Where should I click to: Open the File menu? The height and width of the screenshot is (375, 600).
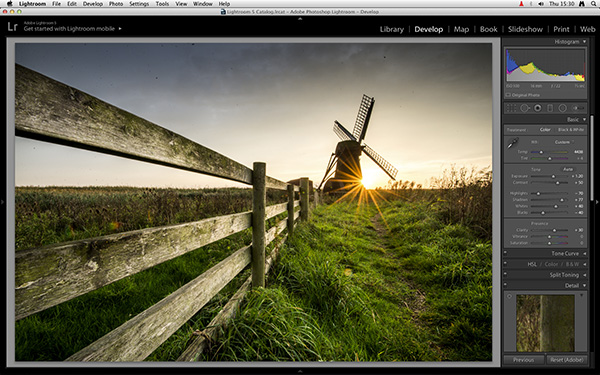(x=56, y=4)
